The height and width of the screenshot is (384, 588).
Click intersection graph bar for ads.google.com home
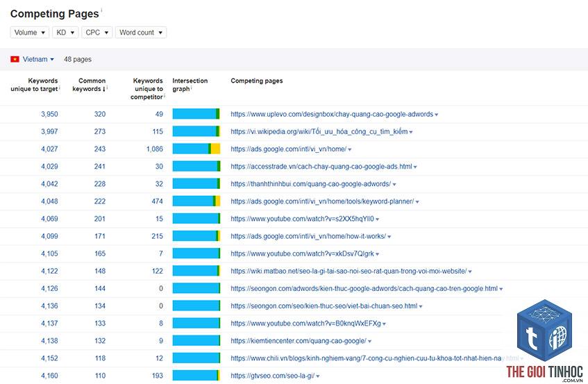196,149
